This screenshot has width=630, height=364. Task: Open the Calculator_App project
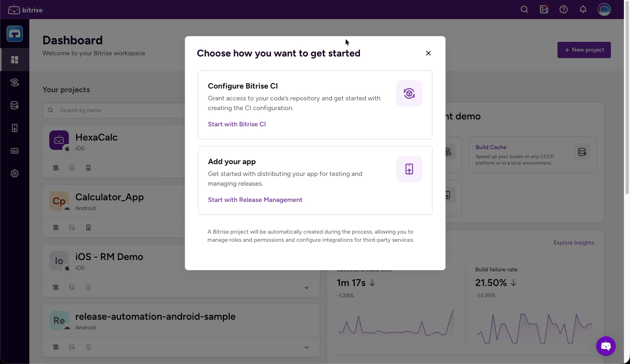point(109,197)
